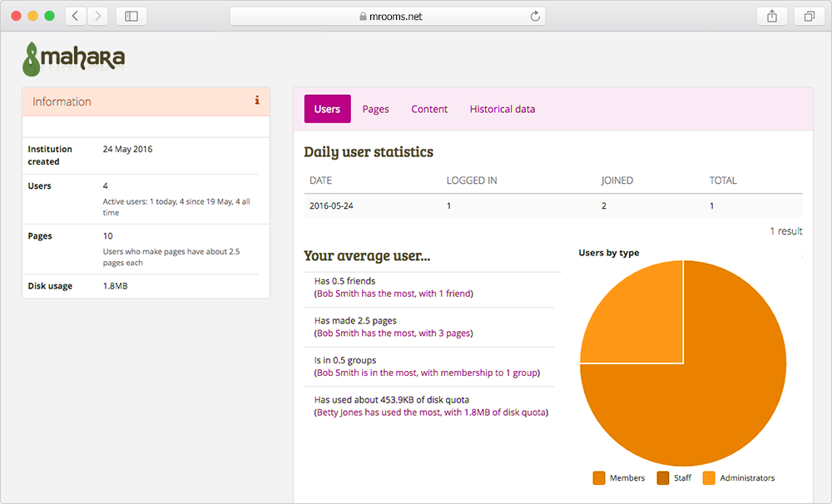This screenshot has width=832, height=504.
Task: Toggle the Members legend color swatch
Action: pos(599,478)
